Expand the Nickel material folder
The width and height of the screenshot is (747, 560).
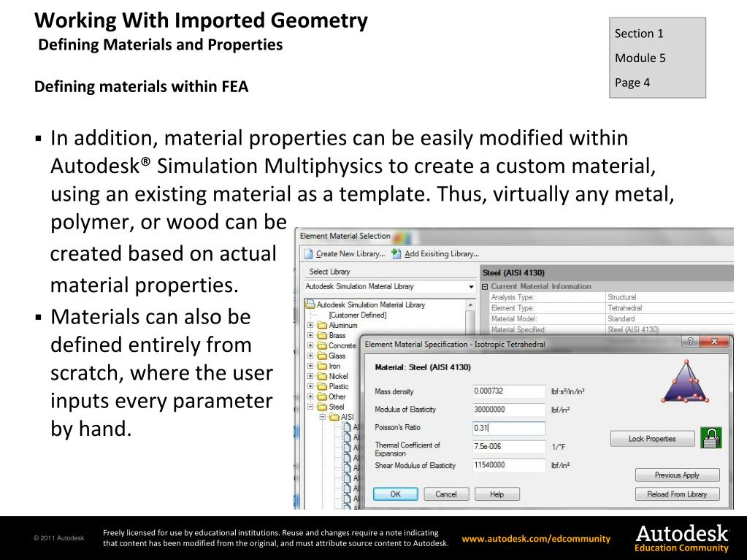pyautogui.click(x=310, y=376)
